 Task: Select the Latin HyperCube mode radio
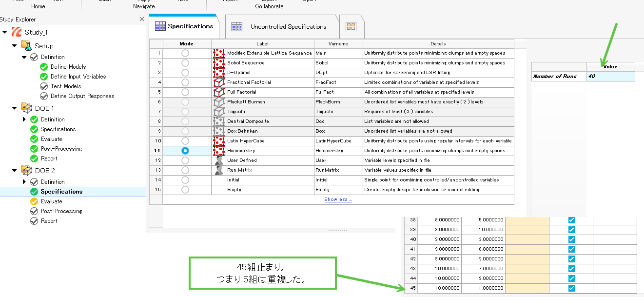tap(185, 141)
